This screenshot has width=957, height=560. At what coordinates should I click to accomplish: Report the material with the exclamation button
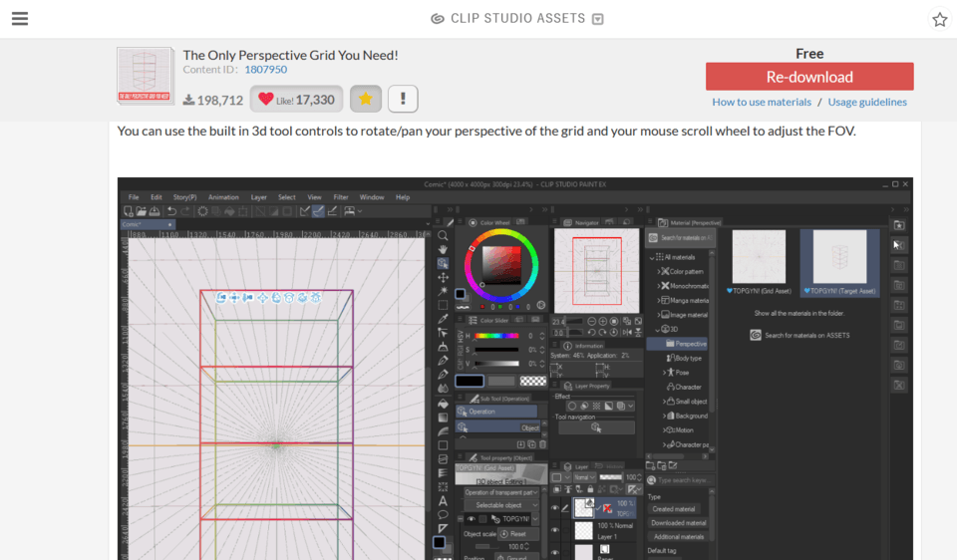point(402,99)
